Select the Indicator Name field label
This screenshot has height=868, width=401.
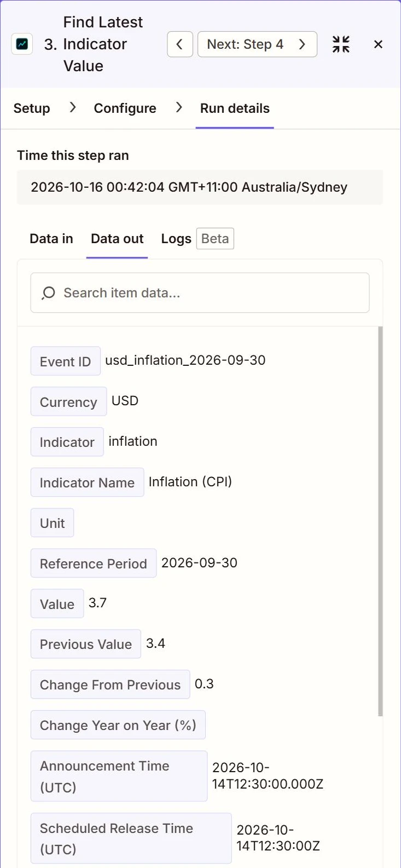(88, 482)
